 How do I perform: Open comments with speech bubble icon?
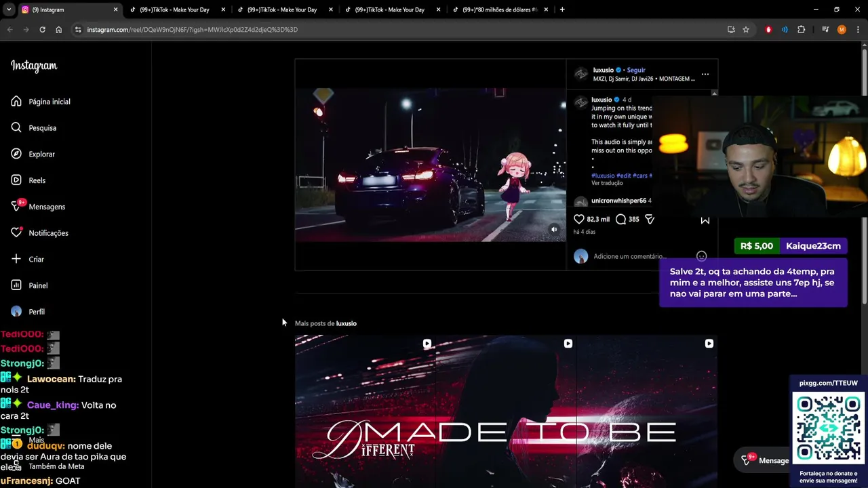620,219
